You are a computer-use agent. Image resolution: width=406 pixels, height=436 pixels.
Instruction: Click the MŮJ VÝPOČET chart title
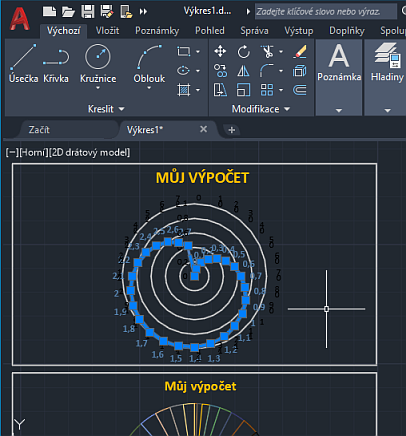(202, 178)
